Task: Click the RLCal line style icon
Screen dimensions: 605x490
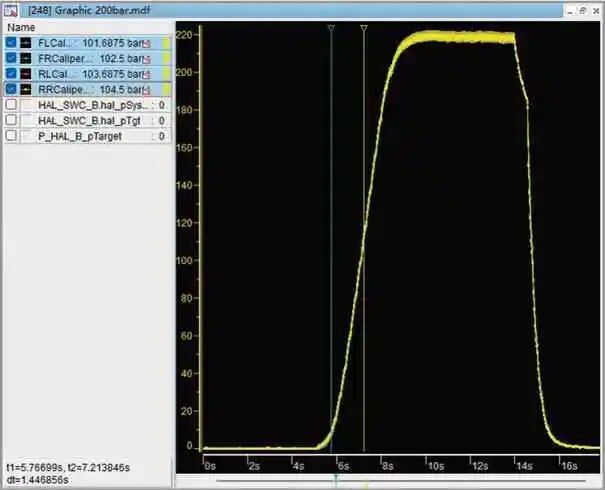Action: pyautogui.click(x=26, y=74)
